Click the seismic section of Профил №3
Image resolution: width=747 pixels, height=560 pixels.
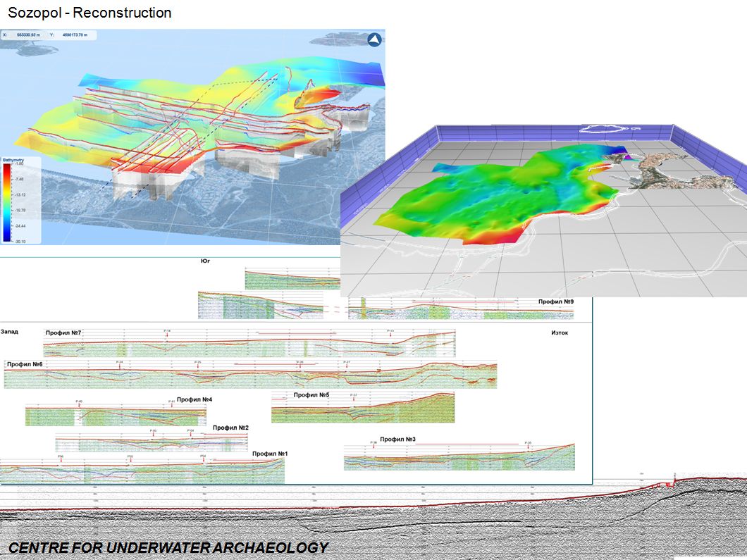click(x=459, y=457)
